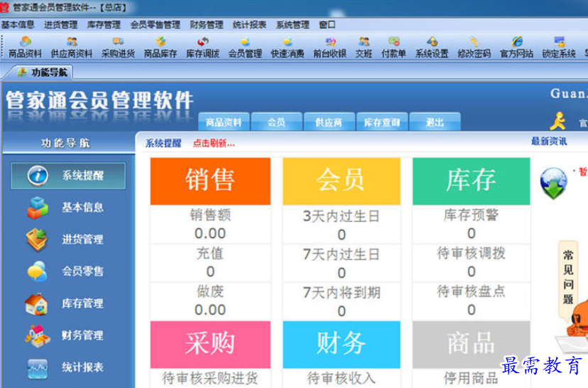Click the 采购进货 toolbar icon

[x=118, y=47]
